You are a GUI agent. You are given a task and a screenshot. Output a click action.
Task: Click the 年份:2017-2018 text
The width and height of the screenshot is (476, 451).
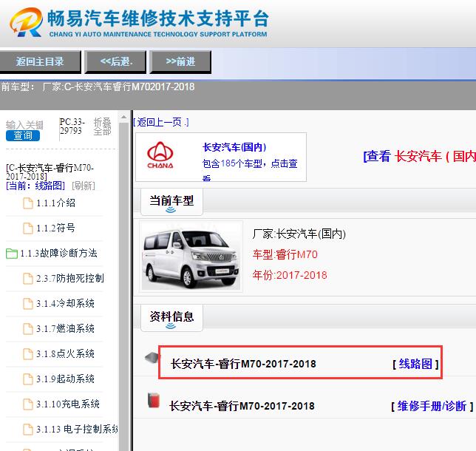(290, 275)
